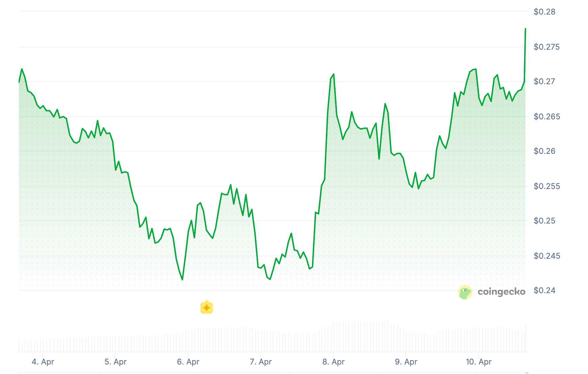Viewport: 588px width, 374px height.
Task: Click the $0.24 price axis label
Action: (544, 290)
